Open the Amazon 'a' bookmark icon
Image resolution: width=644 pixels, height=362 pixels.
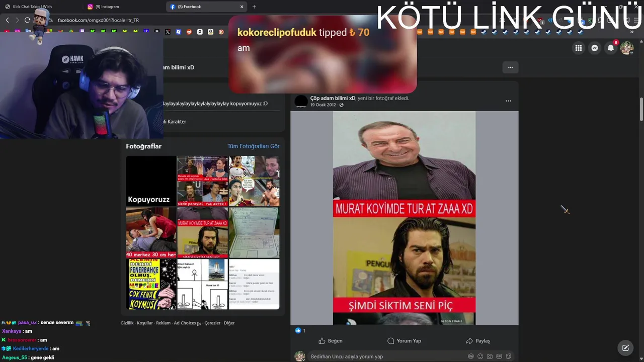click(x=210, y=32)
